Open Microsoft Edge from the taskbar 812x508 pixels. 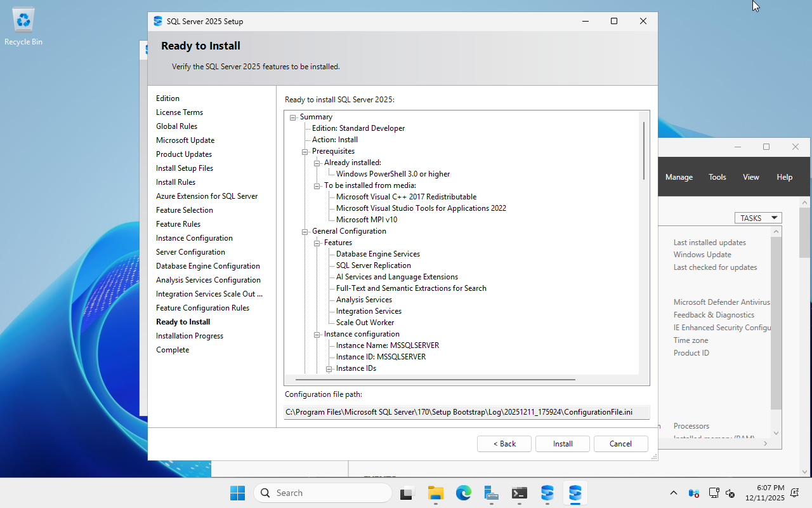click(x=463, y=493)
